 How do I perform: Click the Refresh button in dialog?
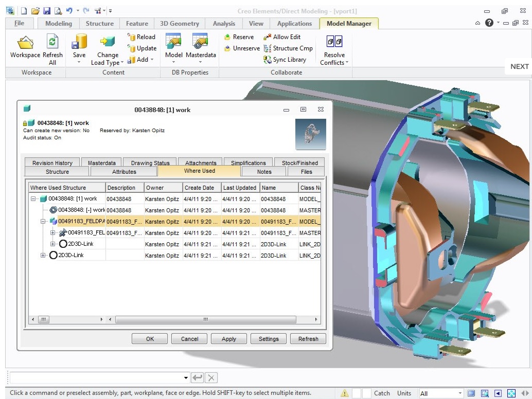pos(308,339)
